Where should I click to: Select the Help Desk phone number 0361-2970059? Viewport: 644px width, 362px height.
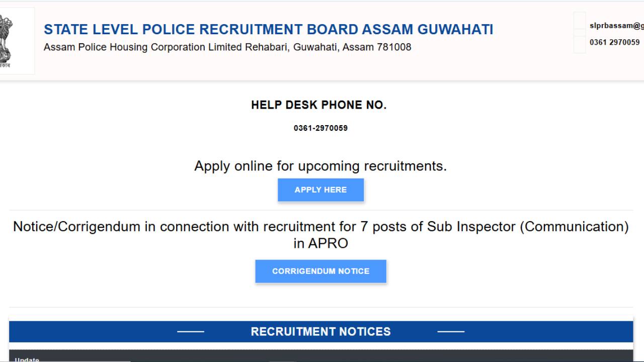[320, 128]
